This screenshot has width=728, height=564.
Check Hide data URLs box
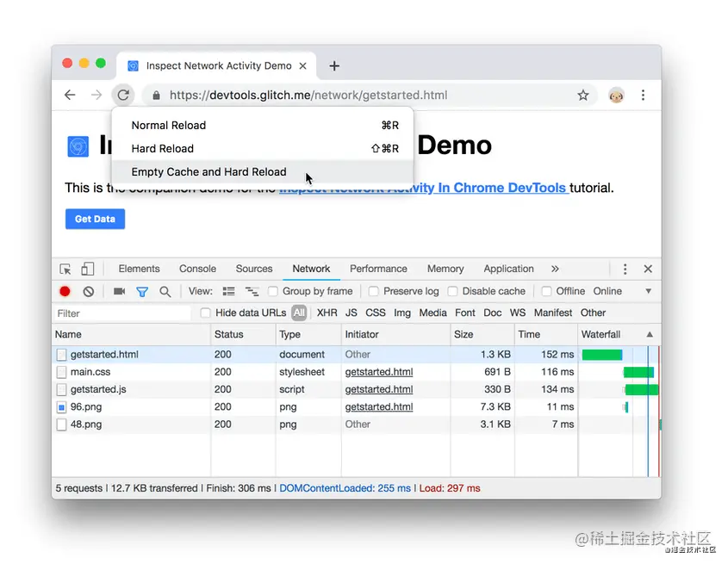[205, 313]
